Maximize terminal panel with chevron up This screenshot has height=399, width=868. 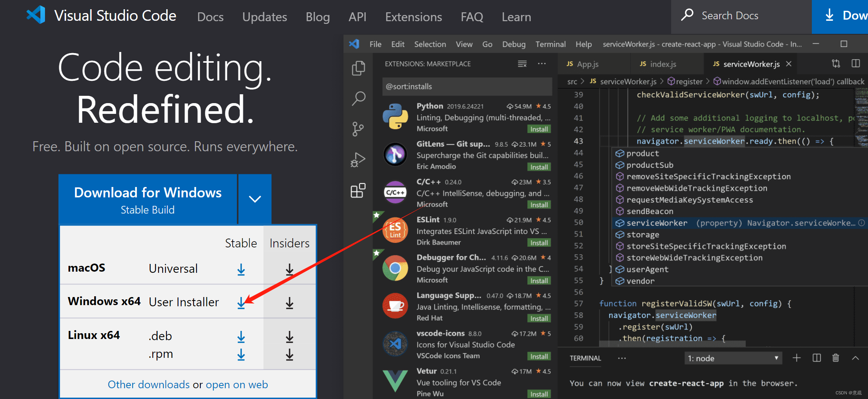pyautogui.click(x=855, y=358)
